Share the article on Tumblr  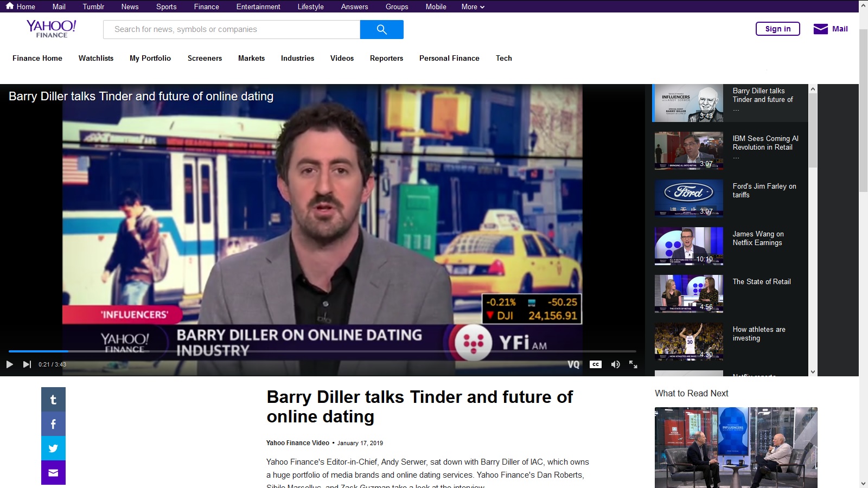[x=53, y=400]
